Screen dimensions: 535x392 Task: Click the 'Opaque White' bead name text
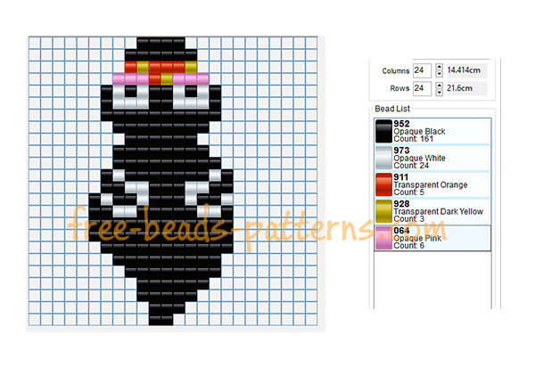[x=419, y=159]
